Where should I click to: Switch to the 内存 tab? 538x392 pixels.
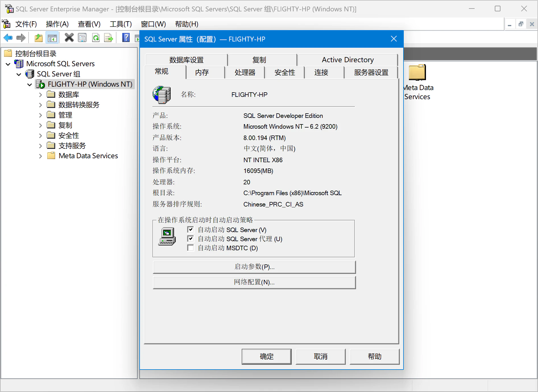click(x=205, y=72)
